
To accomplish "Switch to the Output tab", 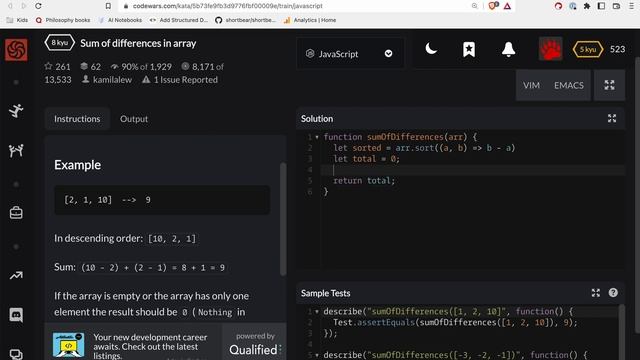I will point(134,119).
